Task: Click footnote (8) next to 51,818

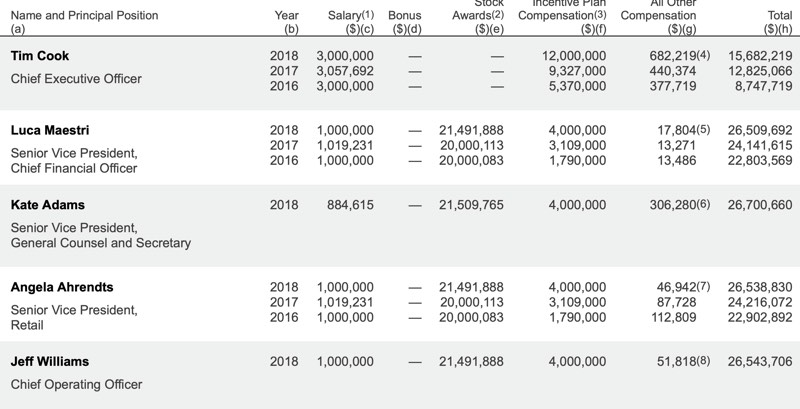Action: click(702, 361)
